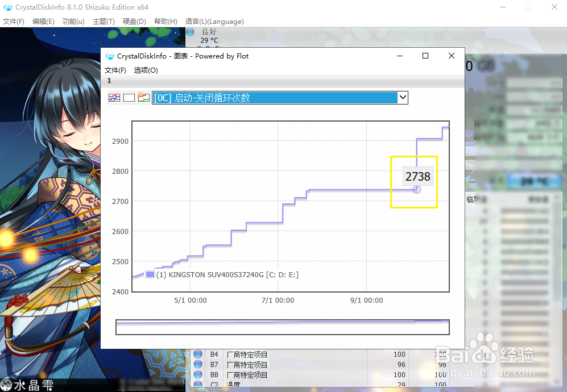Close the graph window

452,56
